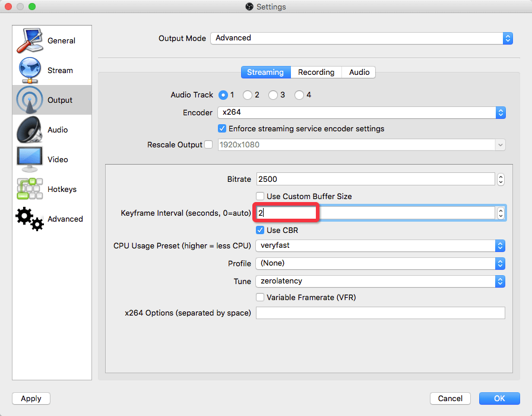Select the Video monitor icon
This screenshot has height=416, width=532.
[x=30, y=159]
